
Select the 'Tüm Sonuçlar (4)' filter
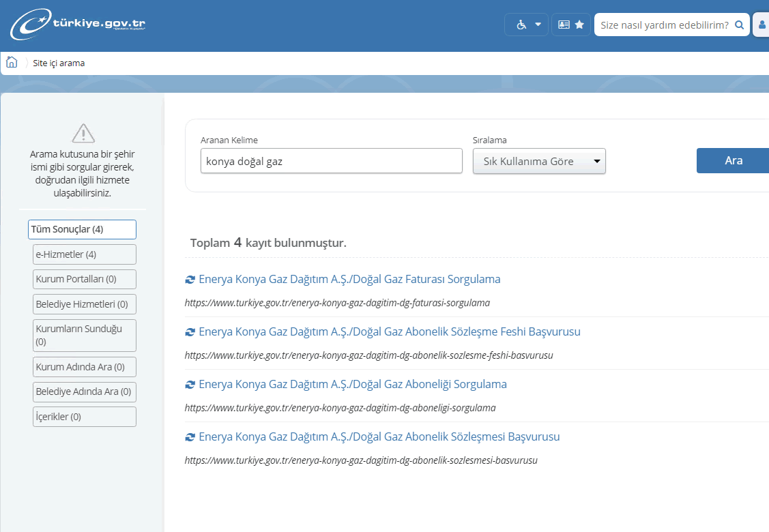coord(82,229)
